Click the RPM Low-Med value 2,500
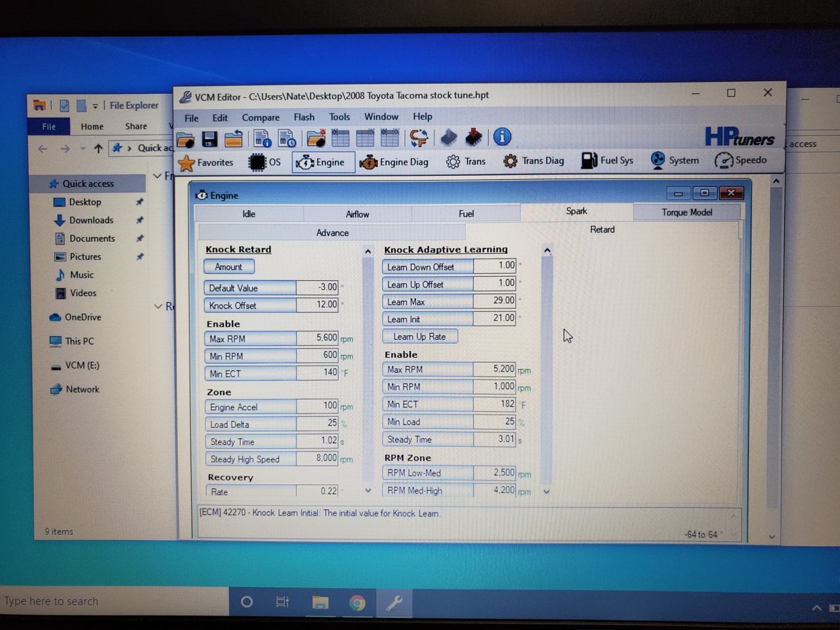The height and width of the screenshot is (630, 840). click(494, 472)
